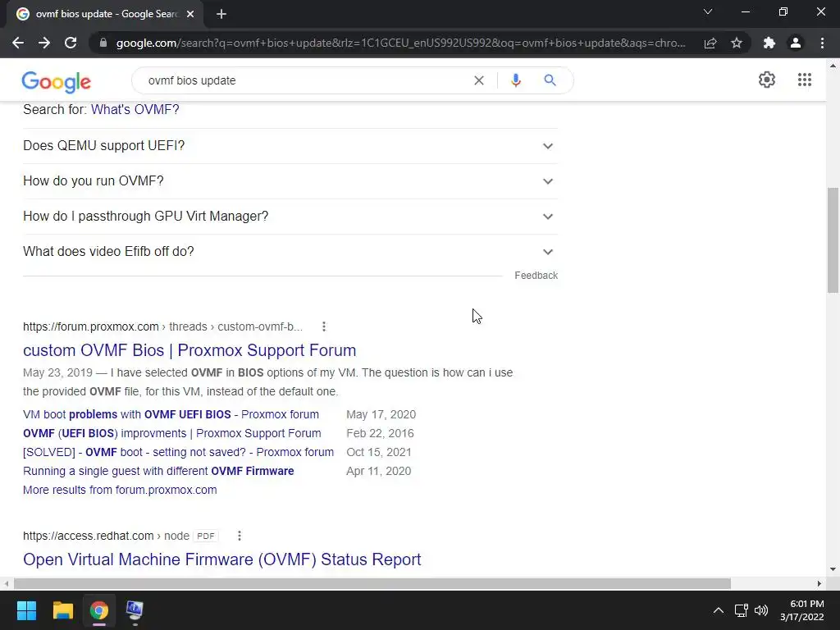Screen dimensions: 840x630
Task: Open Chrome three-dot menu
Action: point(822,43)
